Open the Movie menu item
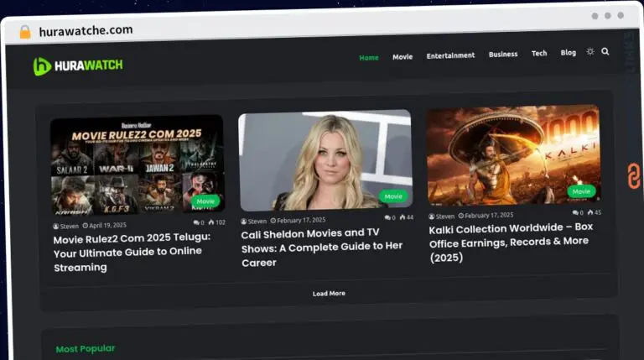The width and height of the screenshot is (644, 360). pyautogui.click(x=402, y=57)
